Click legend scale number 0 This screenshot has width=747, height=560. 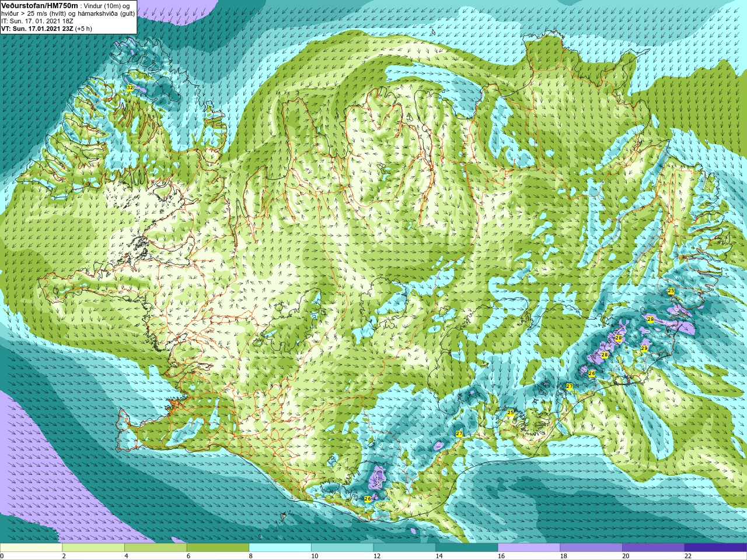point(2,556)
